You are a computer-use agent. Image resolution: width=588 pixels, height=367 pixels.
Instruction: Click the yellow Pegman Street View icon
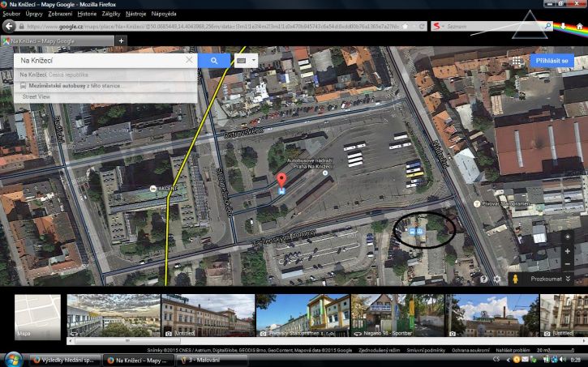coord(515,279)
